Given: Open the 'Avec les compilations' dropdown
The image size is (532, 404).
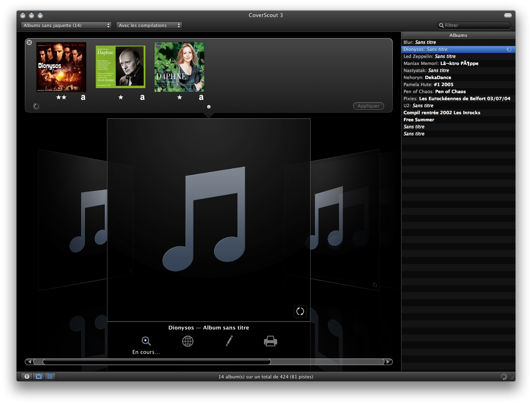Looking at the screenshot, I should pos(149,25).
